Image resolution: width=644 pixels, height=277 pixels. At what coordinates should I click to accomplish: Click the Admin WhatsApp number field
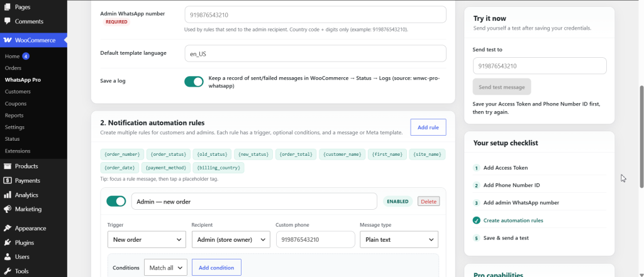coord(316,15)
